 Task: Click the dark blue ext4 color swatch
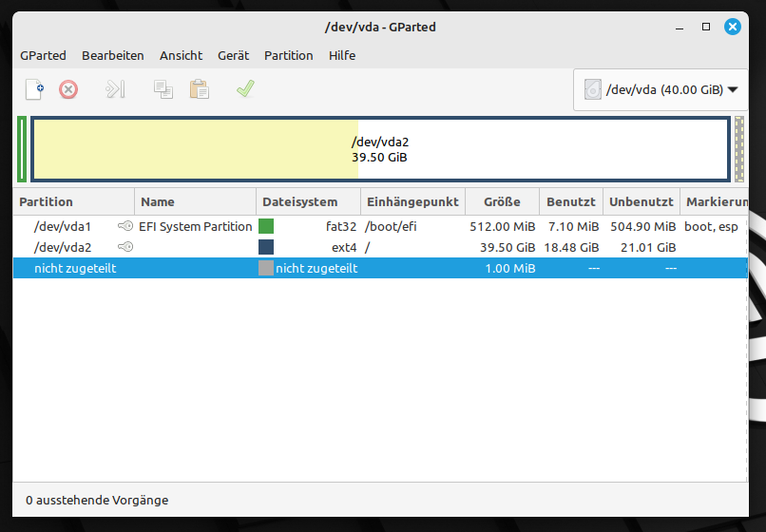coord(266,247)
